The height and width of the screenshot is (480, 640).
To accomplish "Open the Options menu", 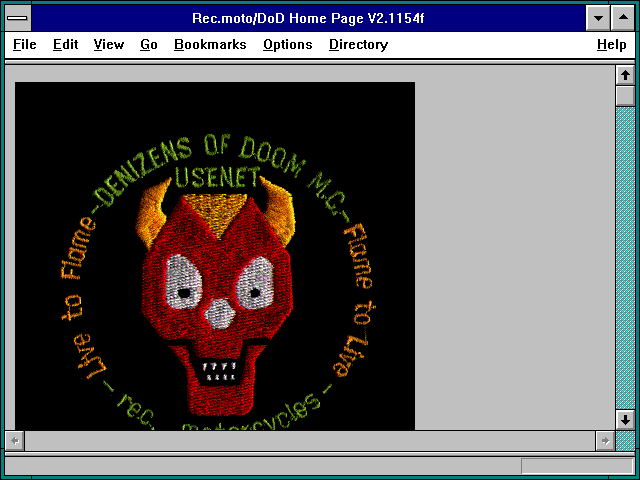I will click(288, 44).
